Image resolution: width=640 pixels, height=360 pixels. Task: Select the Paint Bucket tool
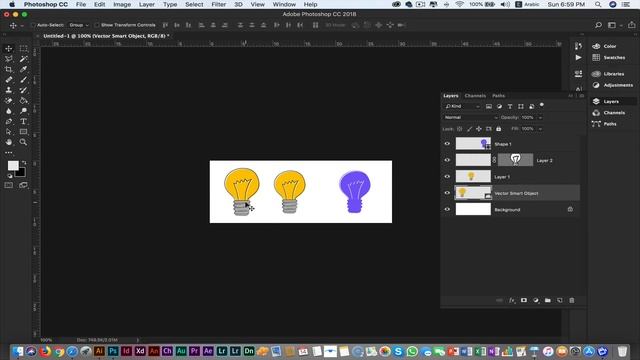point(23,100)
